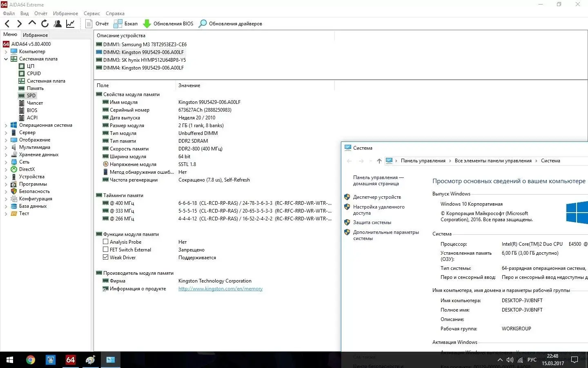The image size is (588, 368).
Task: Go back with the left arrow toolbar icon
Action: (7, 24)
